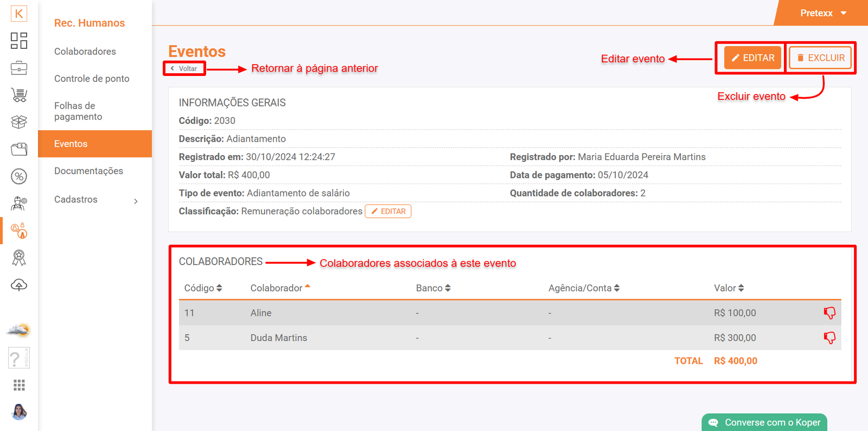
Task: Click the Voltar link to go back
Action: click(x=184, y=69)
